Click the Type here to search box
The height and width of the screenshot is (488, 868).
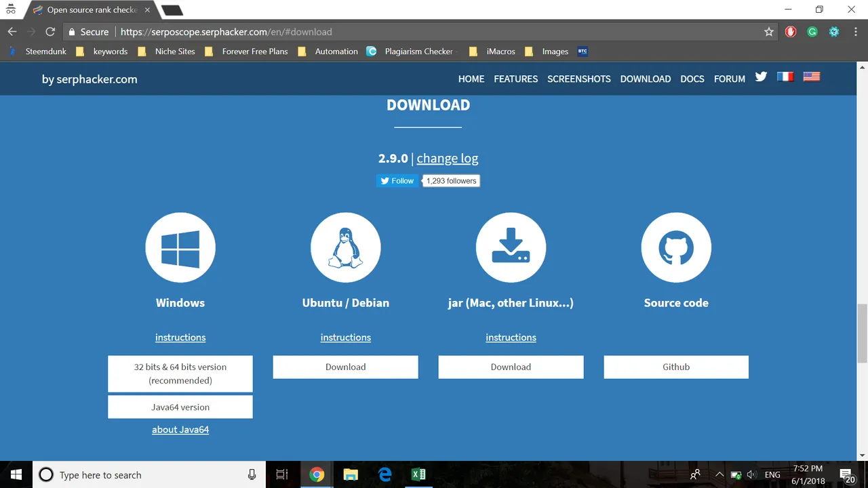[x=149, y=474]
